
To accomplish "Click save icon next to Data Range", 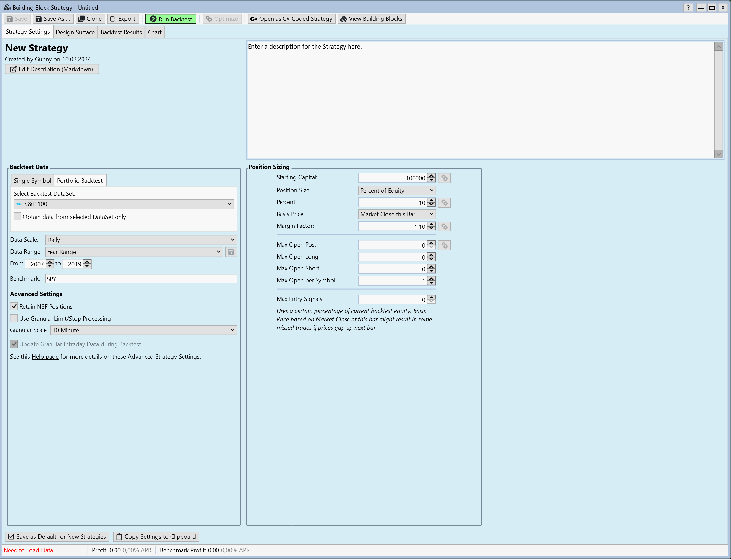I will (231, 252).
